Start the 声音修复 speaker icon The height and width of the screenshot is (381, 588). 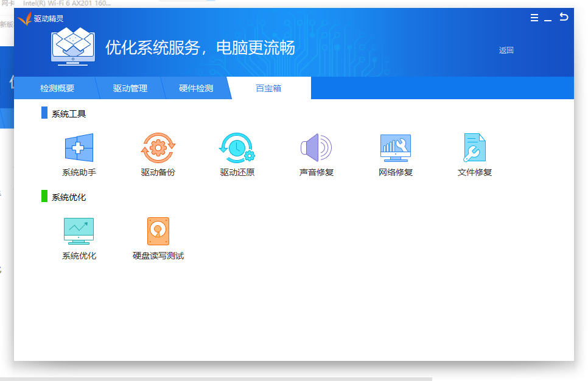coord(316,148)
